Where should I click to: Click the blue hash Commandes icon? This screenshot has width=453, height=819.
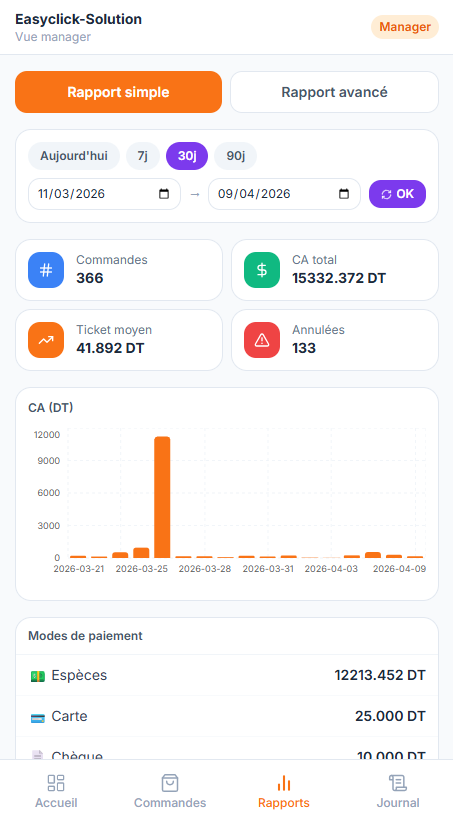(46, 270)
